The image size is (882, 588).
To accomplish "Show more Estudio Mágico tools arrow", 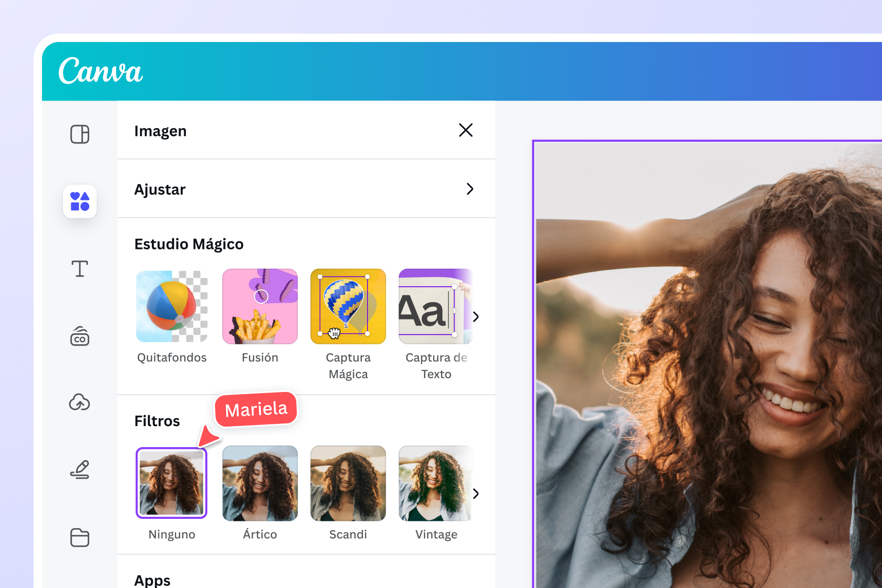I will (x=476, y=316).
